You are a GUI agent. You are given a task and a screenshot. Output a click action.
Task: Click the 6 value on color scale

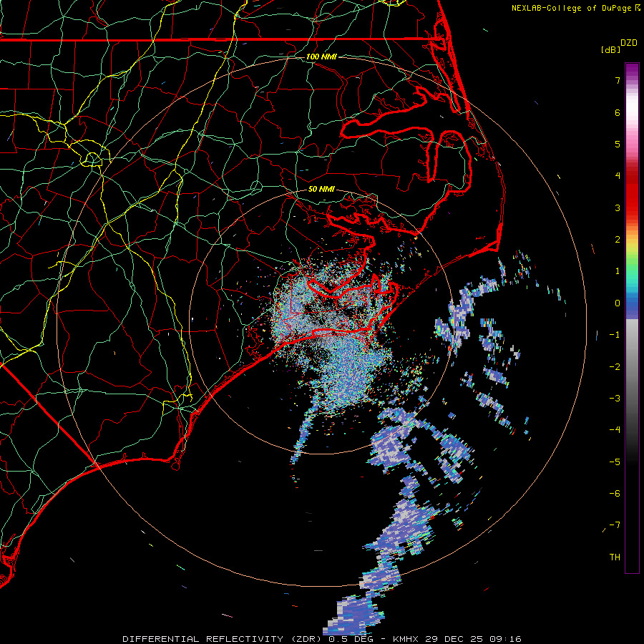[618, 112]
